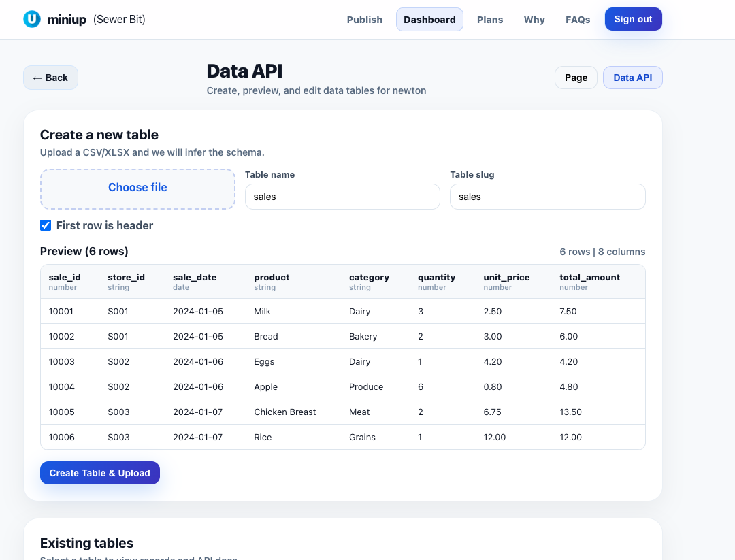
Task: Open the Publish menu item
Action: 365,20
